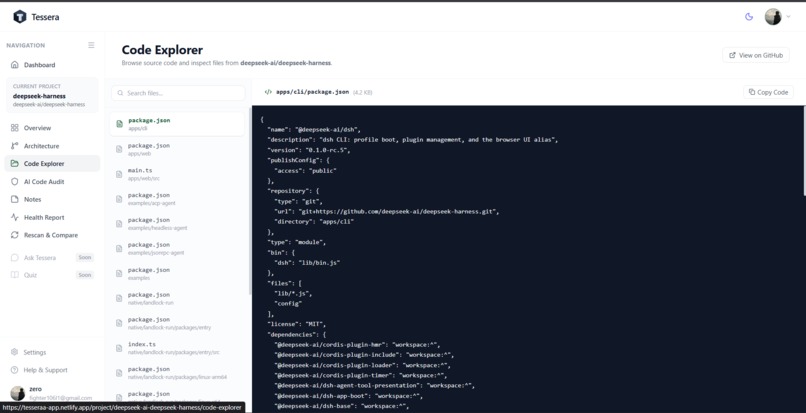Click Architecture branch icon
This screenshot has height=413, width=806.
click(x=14, y=146)
